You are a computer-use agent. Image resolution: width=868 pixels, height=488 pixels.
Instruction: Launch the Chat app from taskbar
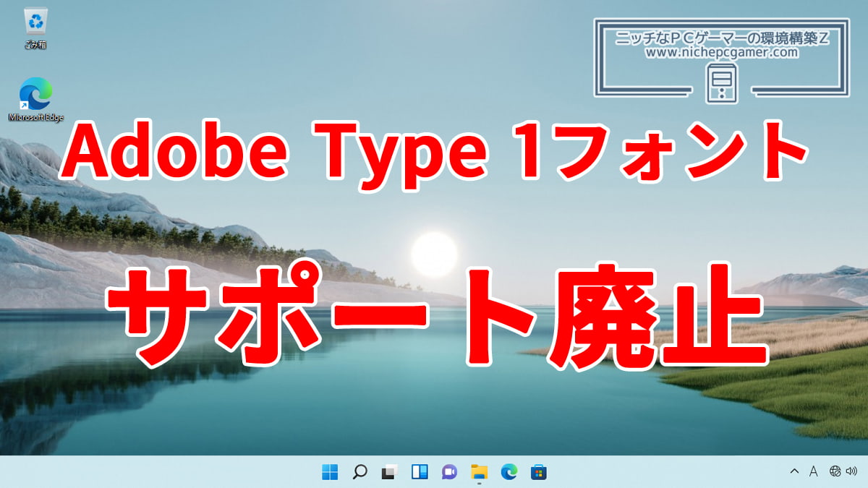coord(448,472)
